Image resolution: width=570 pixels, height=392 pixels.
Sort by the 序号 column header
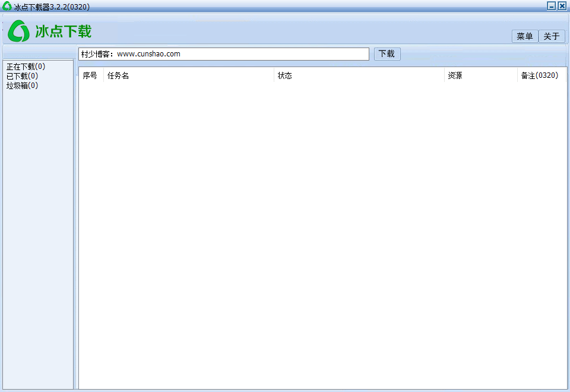click(x=90, y=75)
